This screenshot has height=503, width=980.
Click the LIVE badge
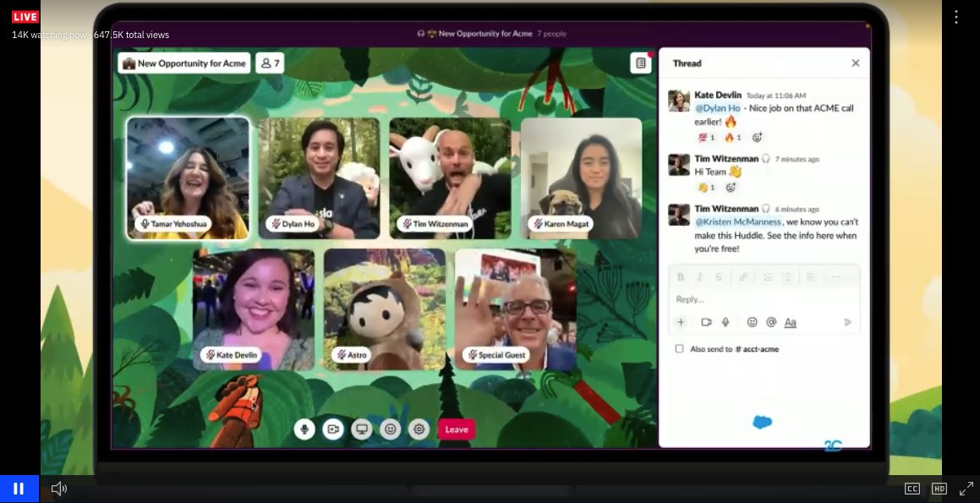[x=25, y=17]
